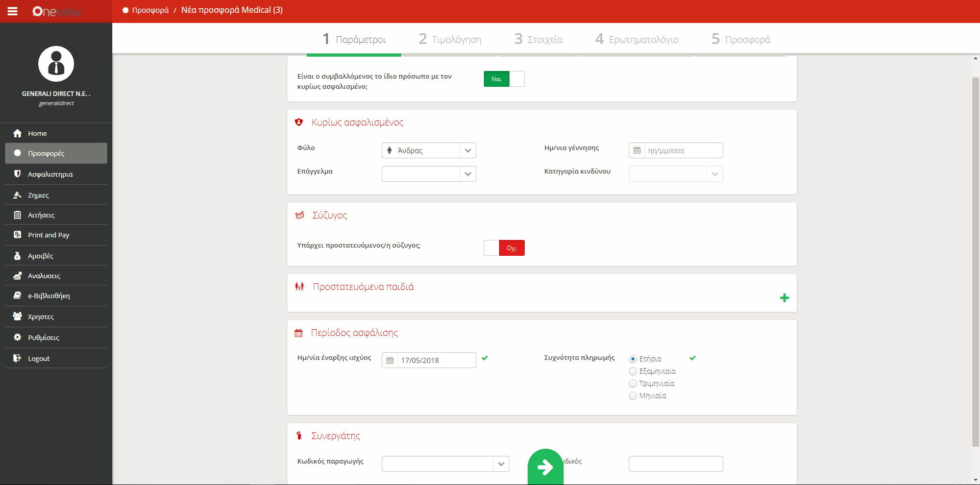Open Home from the sidebar

37,133
